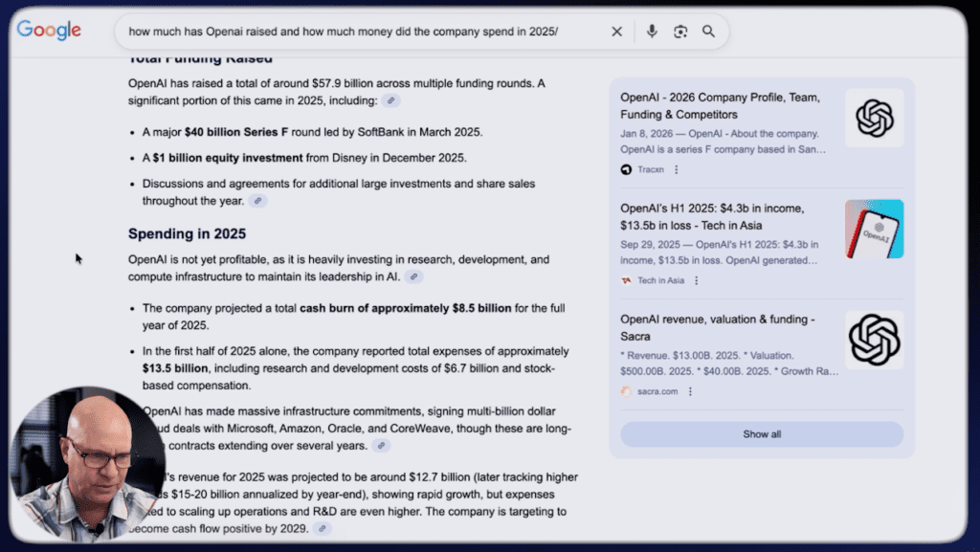980x552 pixels.
Task: Click inside the Google search text field
Action: [x=364, y=32]
